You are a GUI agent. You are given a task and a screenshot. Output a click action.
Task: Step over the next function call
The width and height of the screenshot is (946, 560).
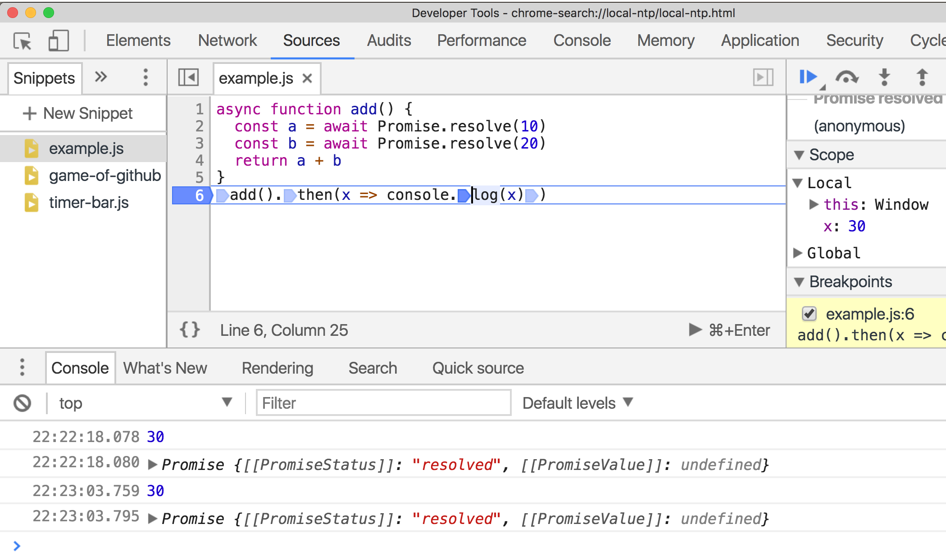(847, 77)
